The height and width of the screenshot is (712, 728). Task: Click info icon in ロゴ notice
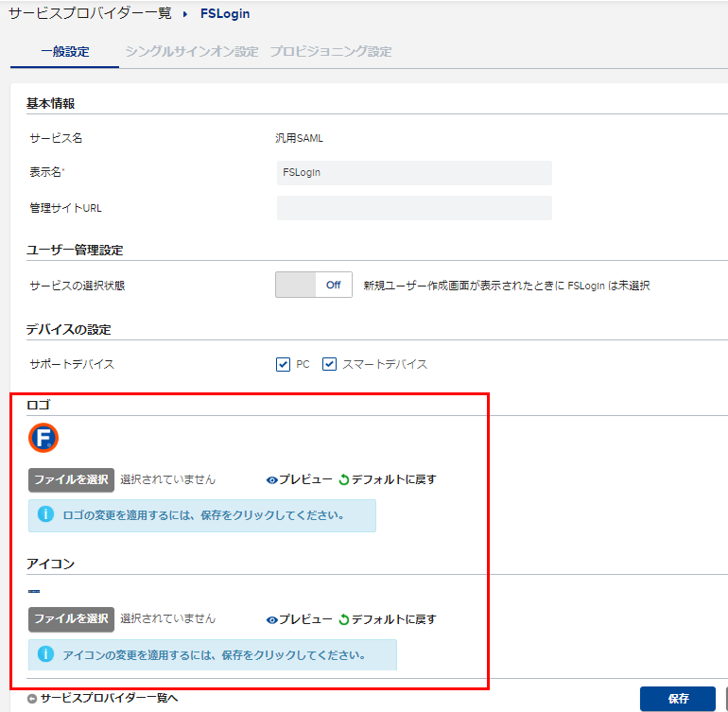click(x=45, y=514)
